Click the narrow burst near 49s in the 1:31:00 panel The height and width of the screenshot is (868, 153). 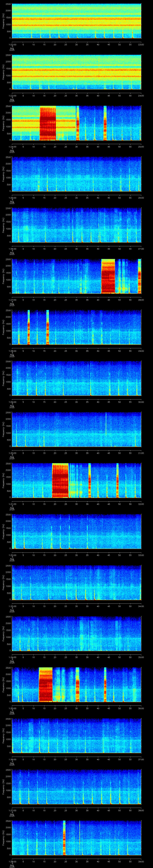point(117,481)
